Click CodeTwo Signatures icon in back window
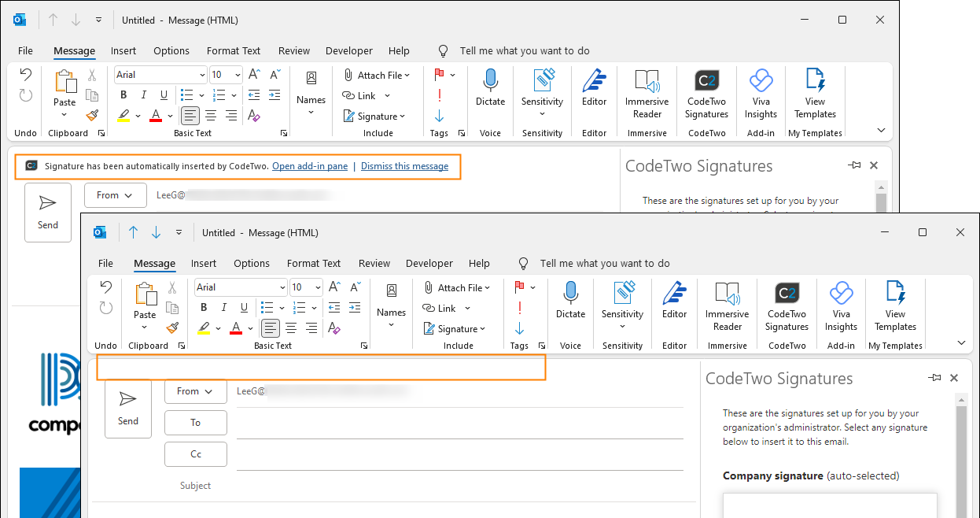The height and width of the screenshot is (518, 980). click(706, 80)
